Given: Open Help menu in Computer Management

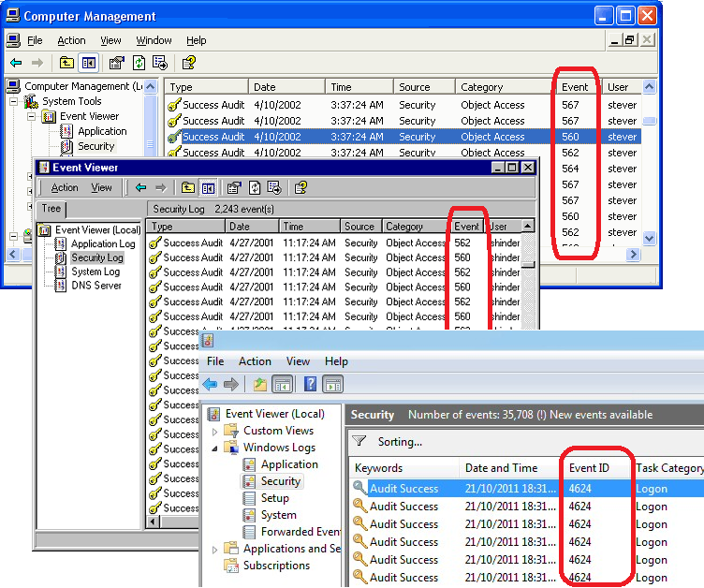Looking at the screenshot, I should click(x=197, y=40).
